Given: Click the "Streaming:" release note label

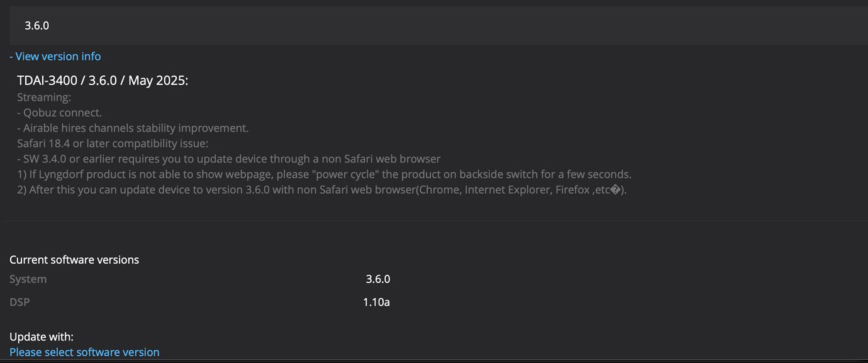Looking at the screenshot, I should pyautogui.click(x=44, y=98).
